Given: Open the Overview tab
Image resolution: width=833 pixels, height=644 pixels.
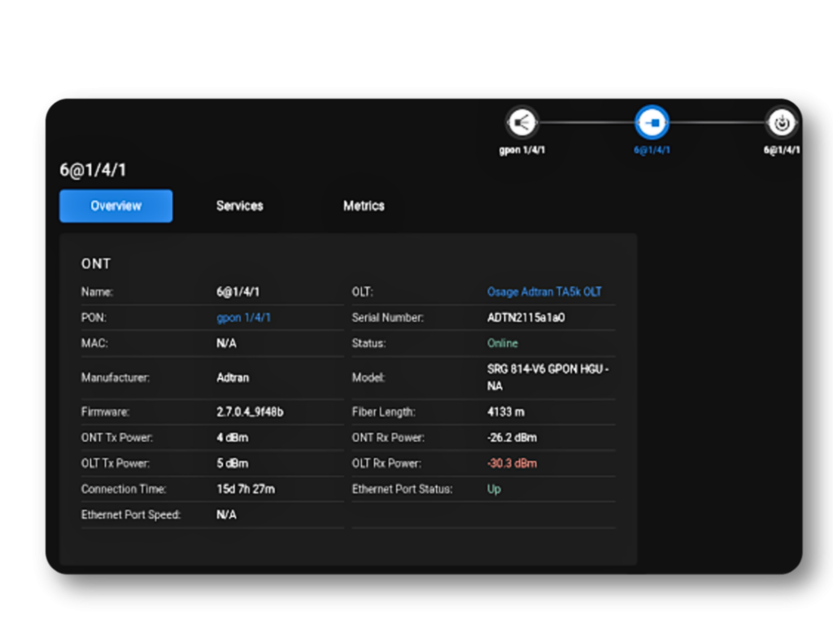Looking at the screenshot, I should pos(116,206).
